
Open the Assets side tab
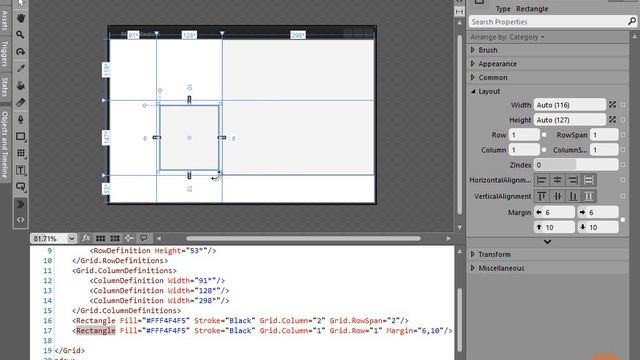tap(4, 19)
